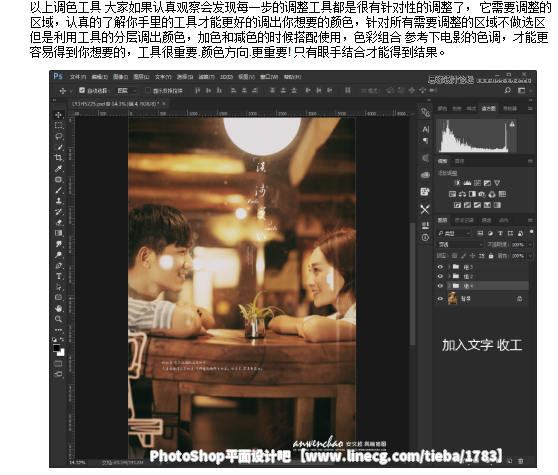This screenshot has height=475, width=558.
Task: Select the Eyedropper tool
Action: [x=59, y=169]
